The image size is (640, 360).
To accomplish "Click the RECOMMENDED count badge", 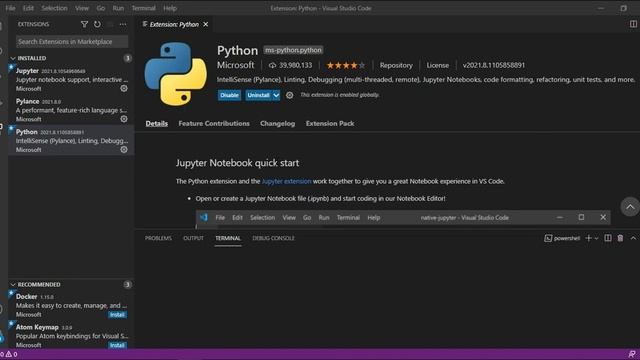I will [x=127, y=284].
